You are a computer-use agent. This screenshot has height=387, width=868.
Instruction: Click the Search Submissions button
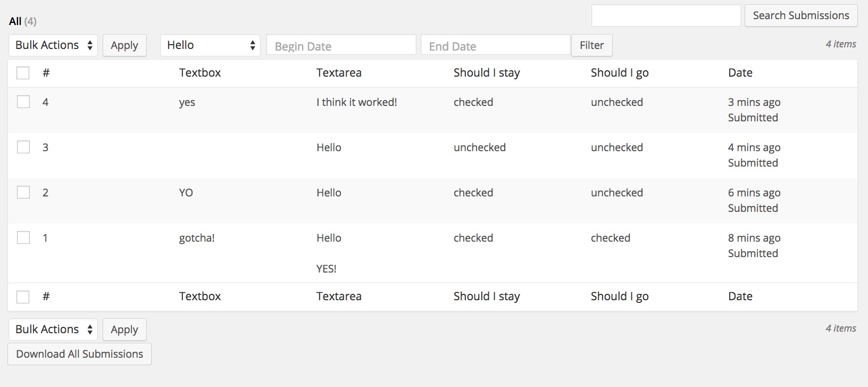[801, 15]
